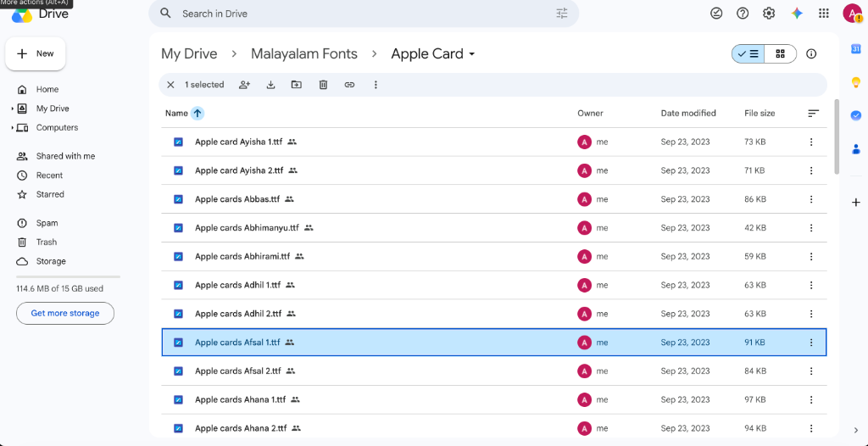Click Date modified column header
868x446 pixels.
tap(688, 113)
